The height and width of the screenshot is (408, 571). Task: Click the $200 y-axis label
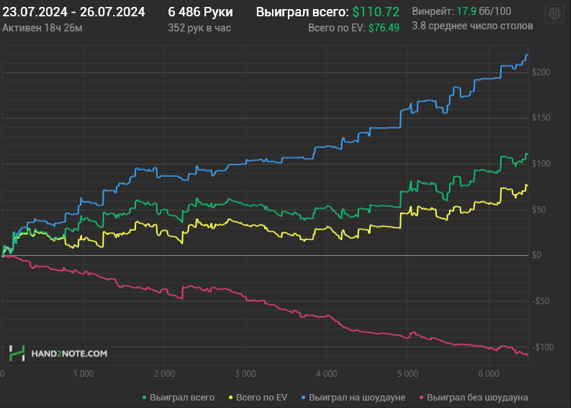click(x=541, y=72)
